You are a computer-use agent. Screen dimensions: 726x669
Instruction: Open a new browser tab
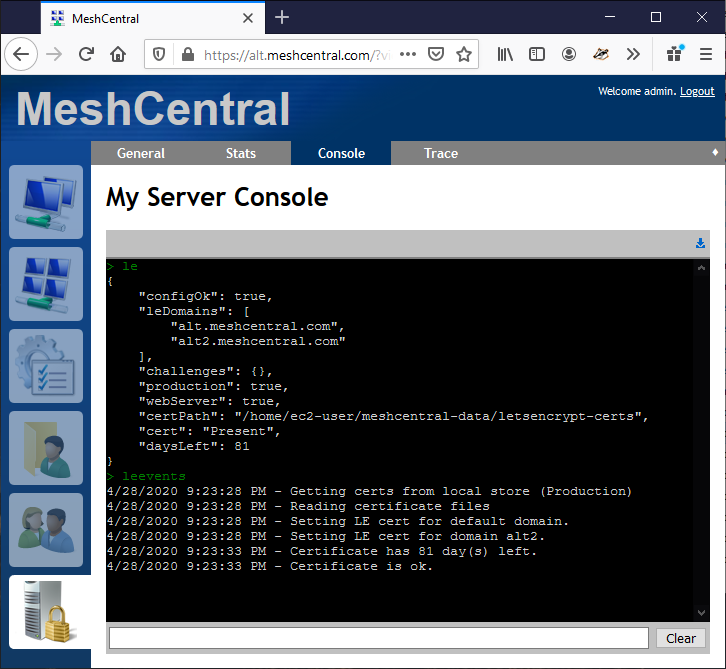pyautogui.click(x=282, y=18)
